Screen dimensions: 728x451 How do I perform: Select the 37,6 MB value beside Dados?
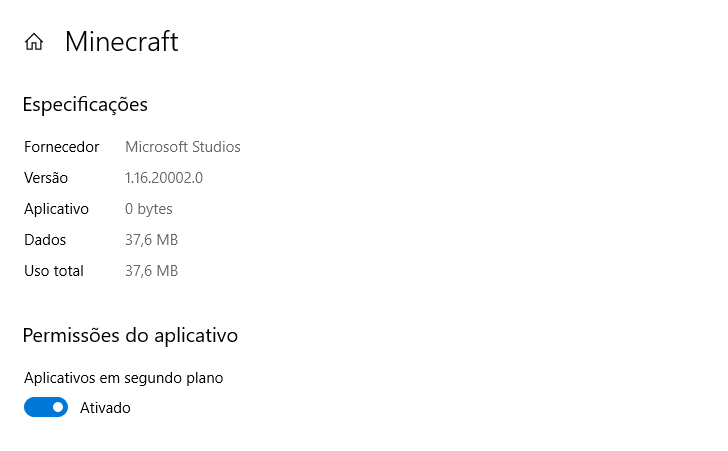coord(151,240)
